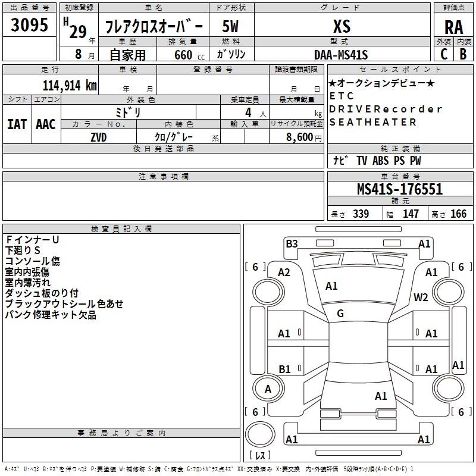Click the A2 mark on the car diagram

(x=284, y=272)
